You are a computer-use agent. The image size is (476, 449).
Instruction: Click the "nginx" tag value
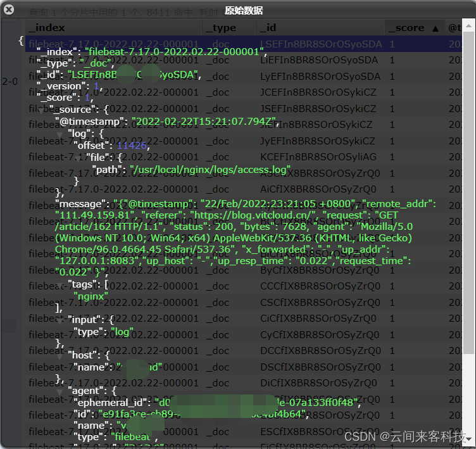[91, 296]
